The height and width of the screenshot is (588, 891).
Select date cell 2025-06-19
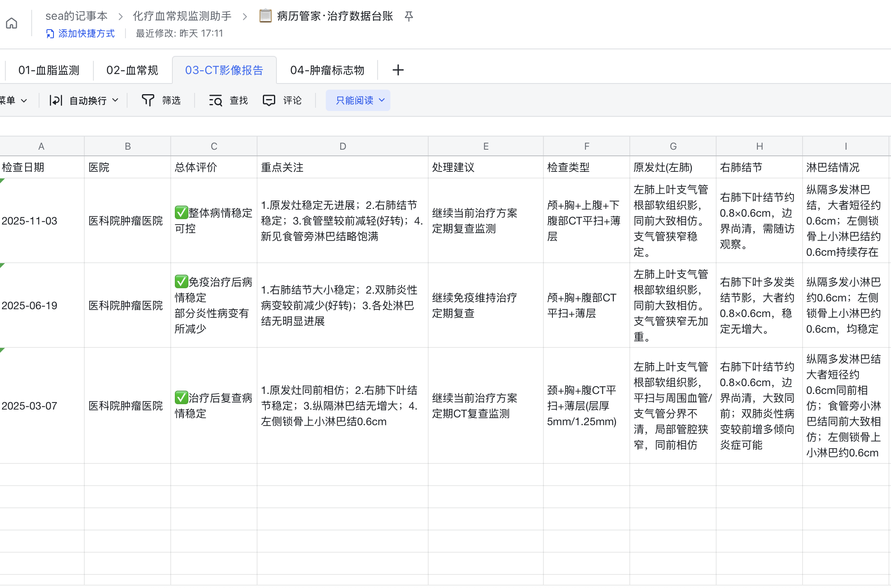[41, 306]
